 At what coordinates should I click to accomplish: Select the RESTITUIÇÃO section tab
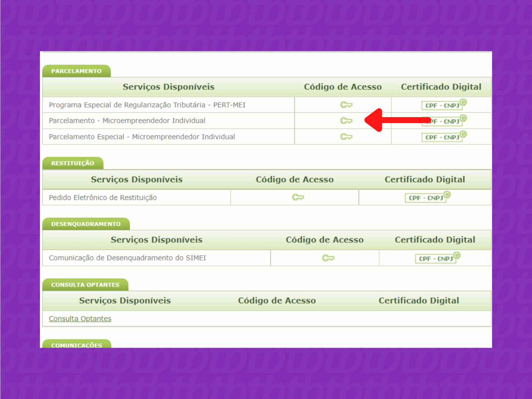coord(73,163)
